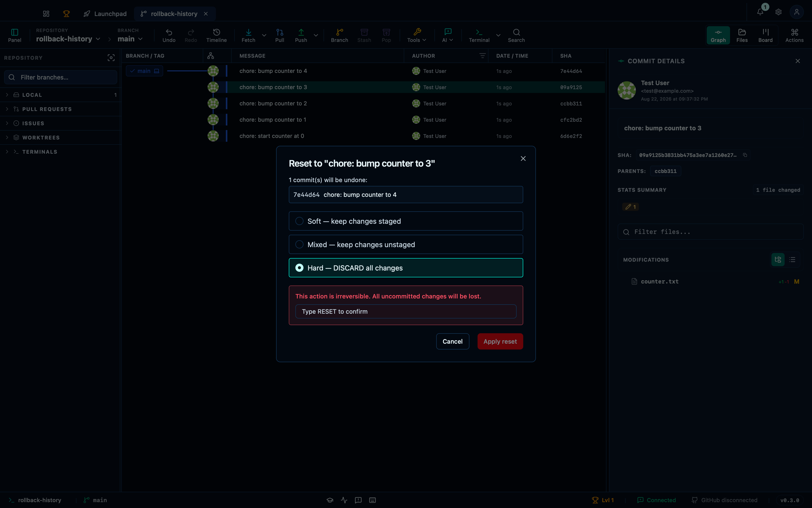
Task: Click the Lvl 1 status indicator
Action: [603, 500]
